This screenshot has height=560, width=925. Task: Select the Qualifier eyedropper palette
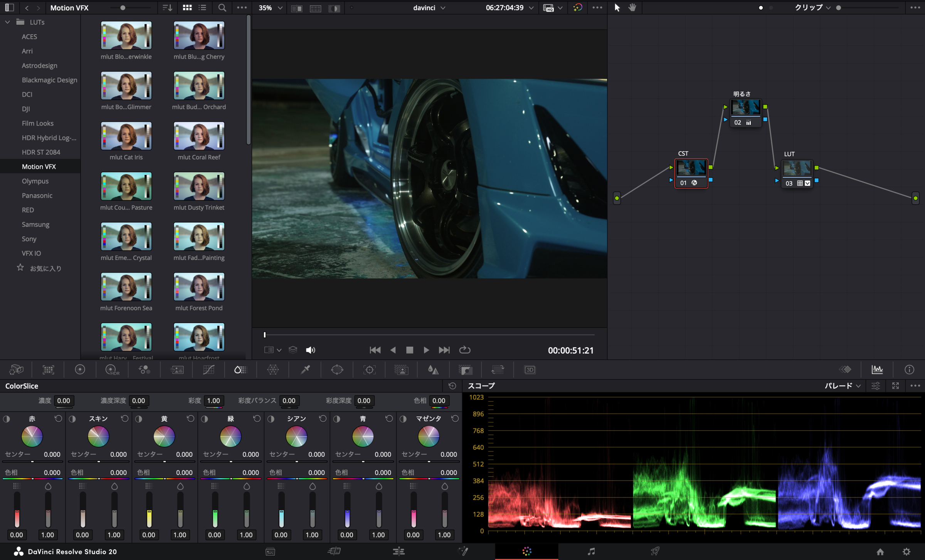[x=305, y=370]
